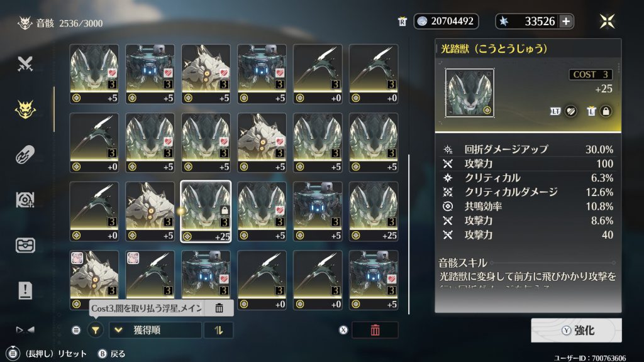Click the inventory grid scrollbar
The width and height of the screenshot is (644, 362).
coord(409,234)
